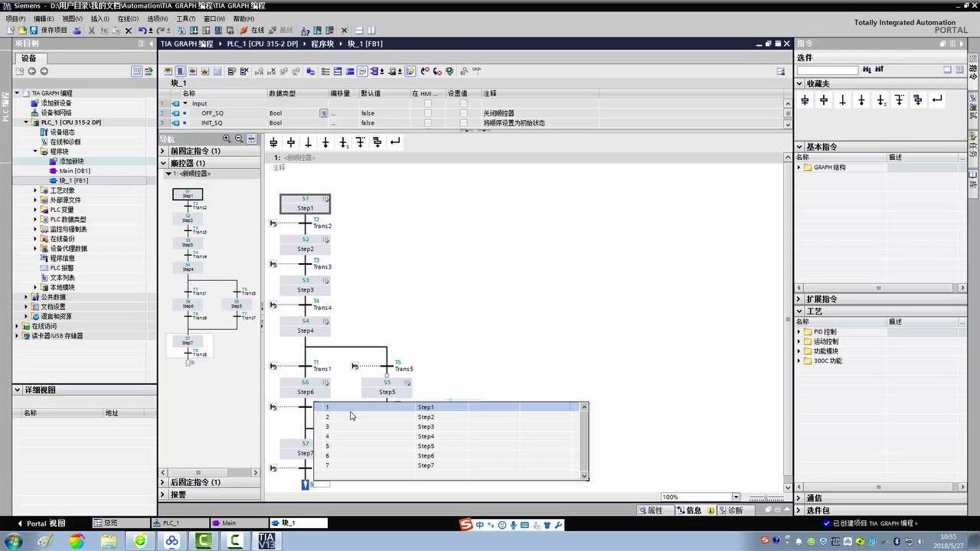Expand the 扩展指令 section
980x551 pixels.
(x=799, y=299)
